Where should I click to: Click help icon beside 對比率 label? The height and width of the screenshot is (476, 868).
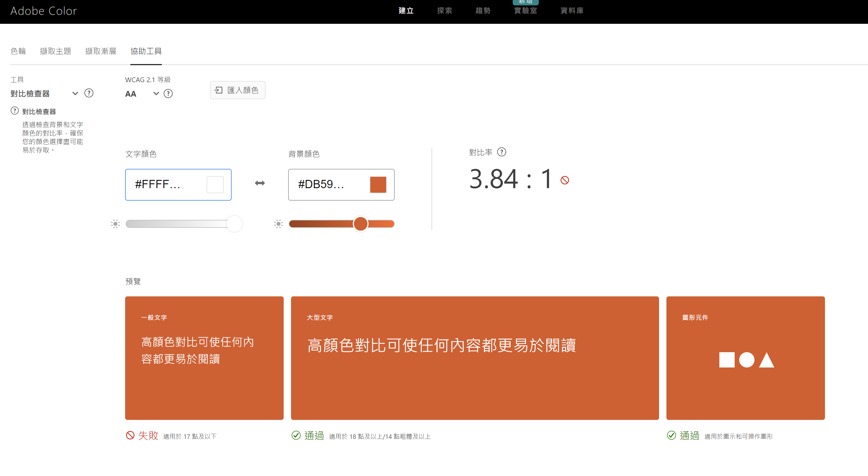point(501,152)
